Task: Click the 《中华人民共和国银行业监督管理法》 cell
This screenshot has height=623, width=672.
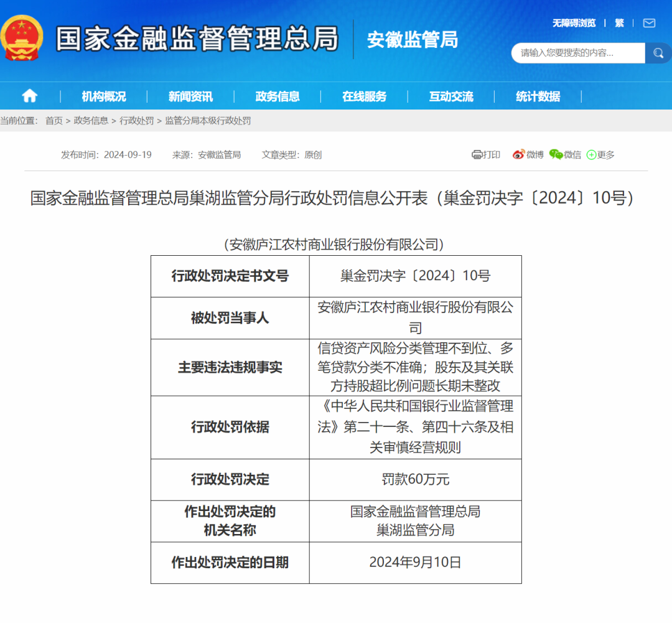Action: point(415,427)
